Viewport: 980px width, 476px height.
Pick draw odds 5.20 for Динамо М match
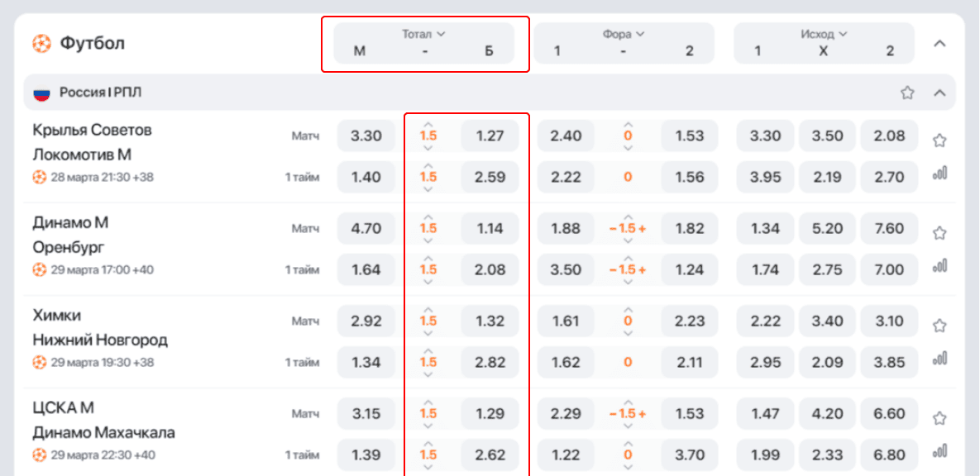click(x=827, y=228)
